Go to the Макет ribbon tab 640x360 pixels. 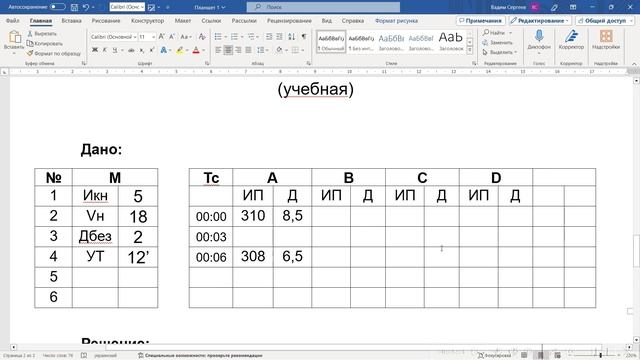pos(182,20)
